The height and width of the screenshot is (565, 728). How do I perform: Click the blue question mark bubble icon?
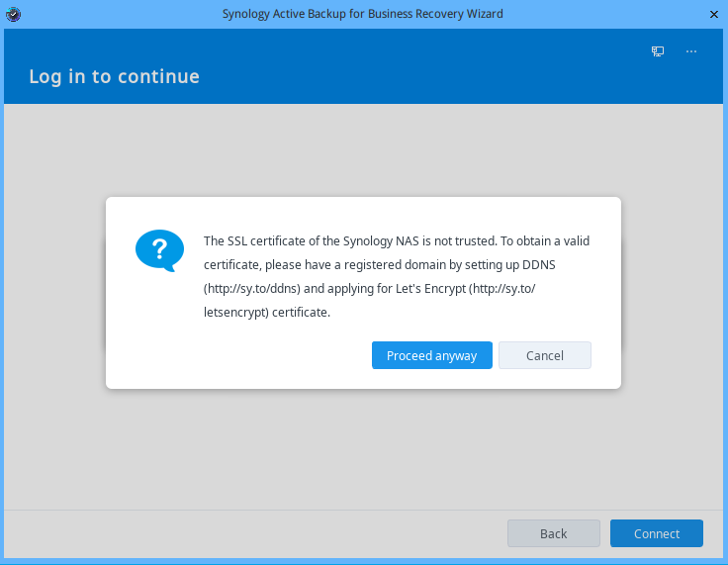(159, 250)
